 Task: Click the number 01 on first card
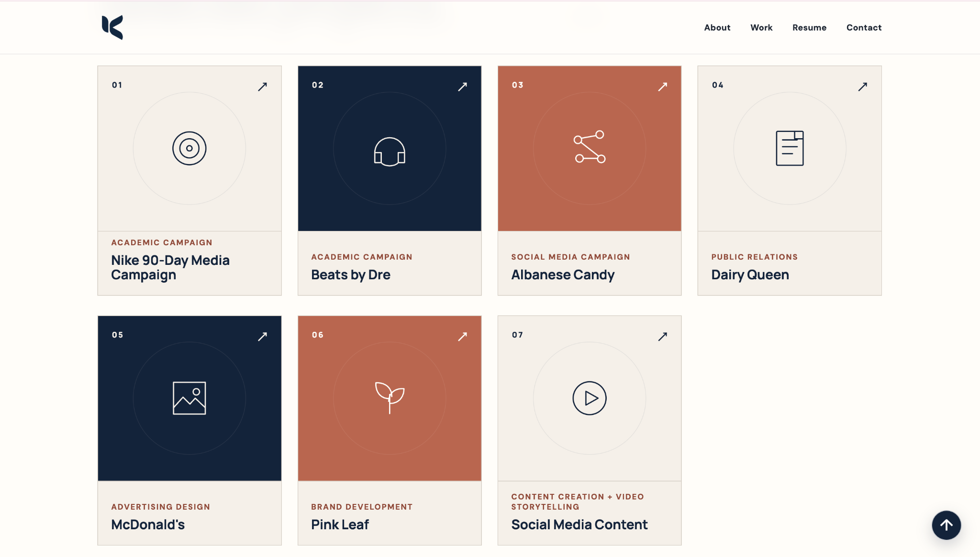click(x=117, y=85)
